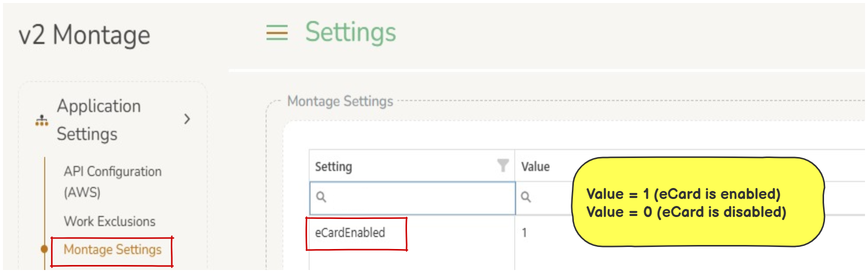Image resolution: width=868 pixels, height=273 pixels.
Task: Sort by the Value column header
Action: pos(535,166)
